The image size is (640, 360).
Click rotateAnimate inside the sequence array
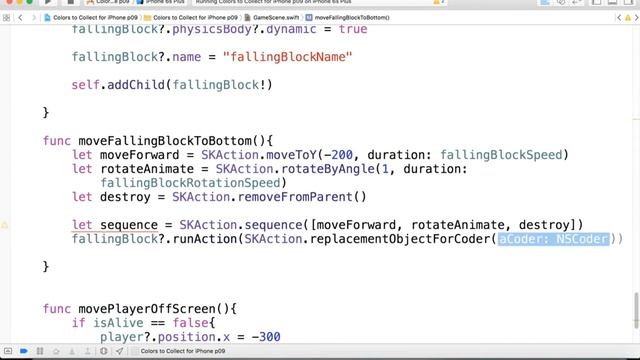click(x=458, y=225)
